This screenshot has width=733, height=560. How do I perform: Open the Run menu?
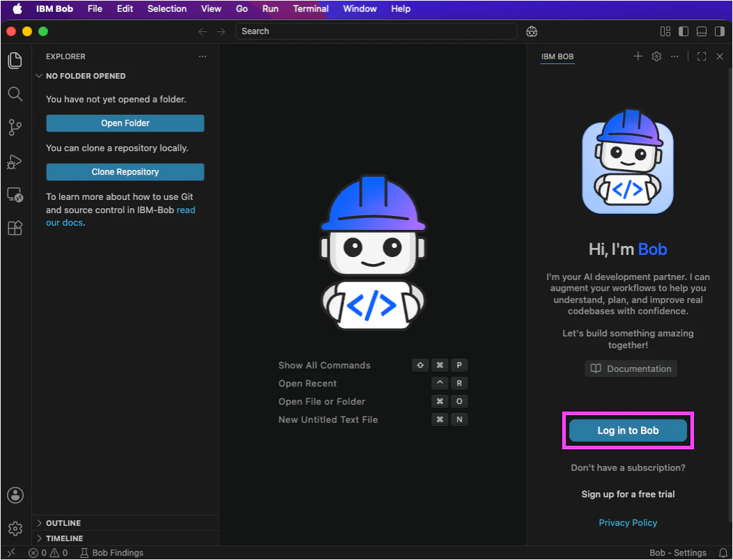coord(270,8)
